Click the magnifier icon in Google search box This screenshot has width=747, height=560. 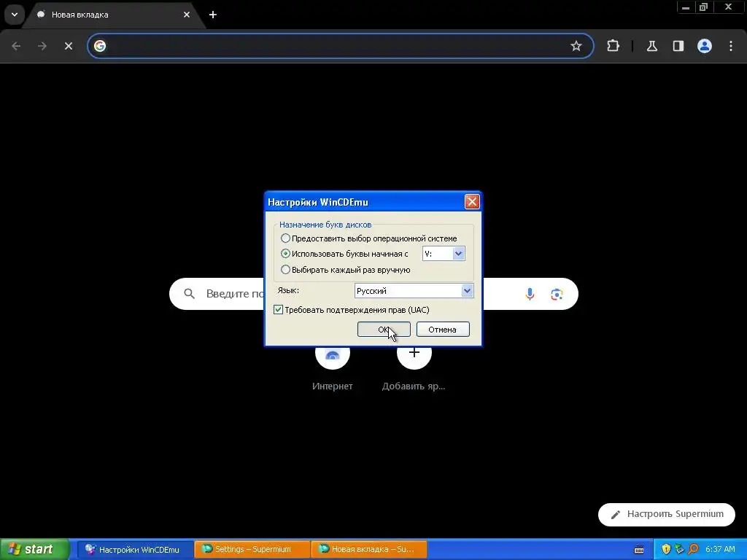coord(189,294)
